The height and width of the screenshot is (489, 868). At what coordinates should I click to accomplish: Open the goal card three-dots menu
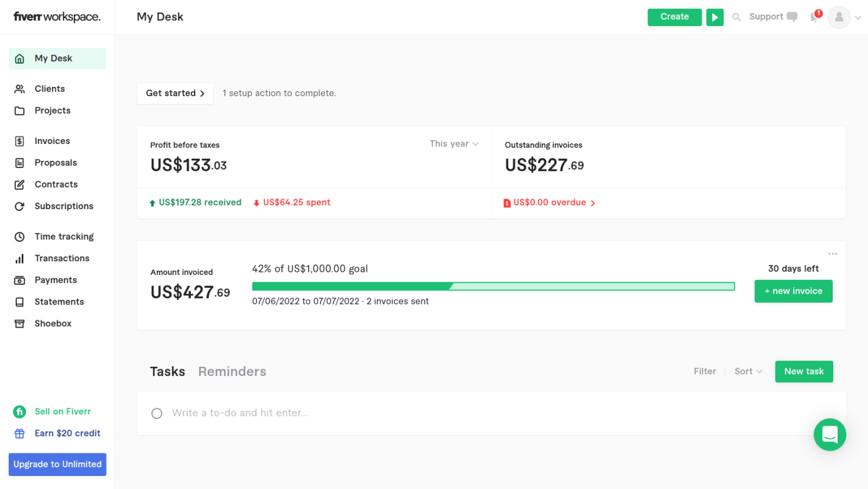point(833,254)
